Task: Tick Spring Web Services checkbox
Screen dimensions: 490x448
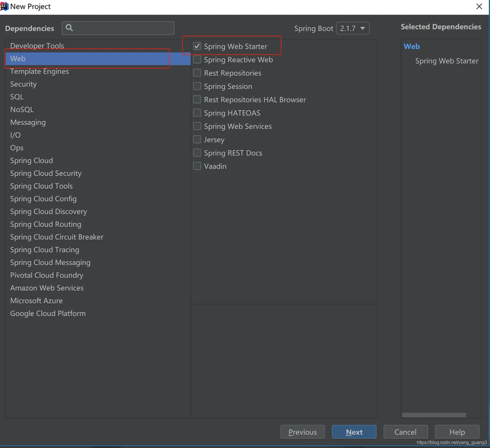Action: coord(197,126)
